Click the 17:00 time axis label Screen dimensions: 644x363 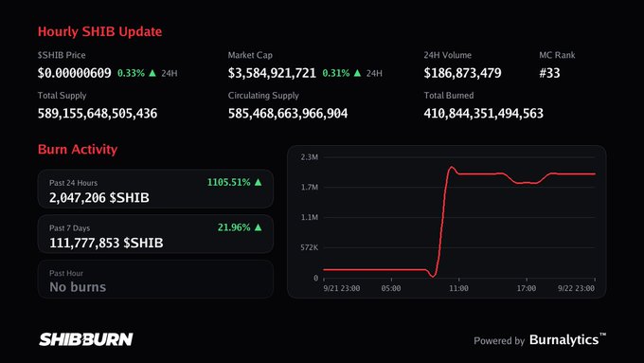point(527,288)
